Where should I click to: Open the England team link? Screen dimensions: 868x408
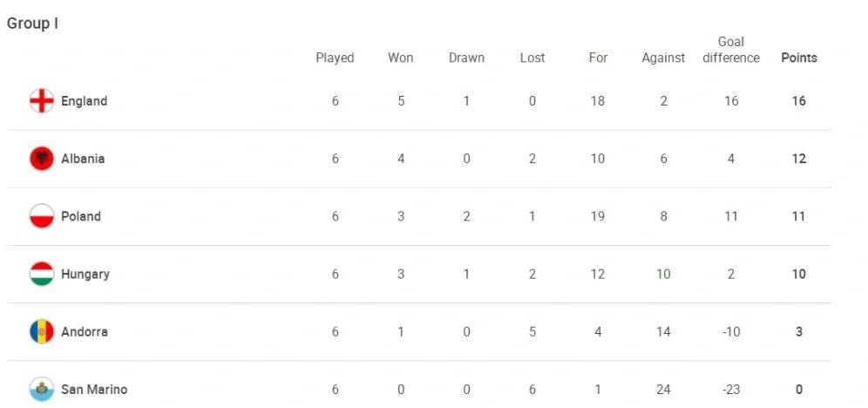[x=84, y=101]
